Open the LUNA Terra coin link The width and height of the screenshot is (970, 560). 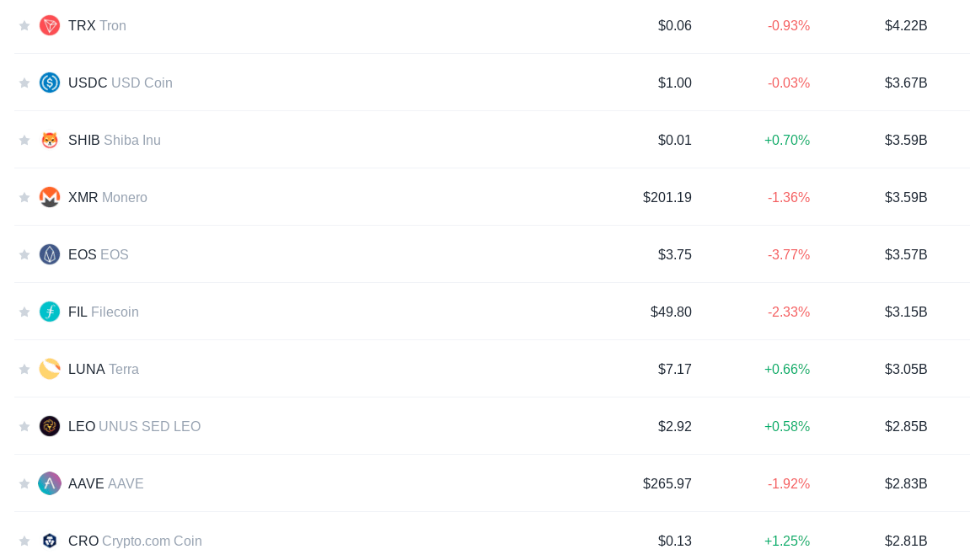click(104, 369)
